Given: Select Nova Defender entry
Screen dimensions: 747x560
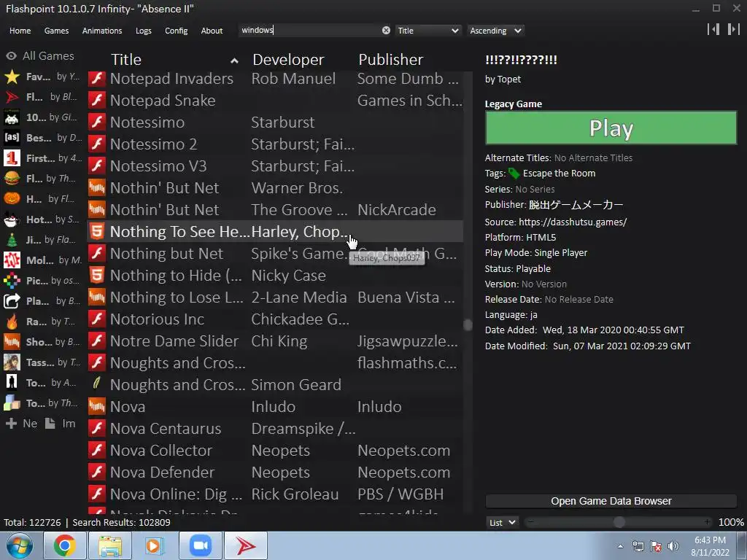Looking at the screenshot, I should (275, 472).
